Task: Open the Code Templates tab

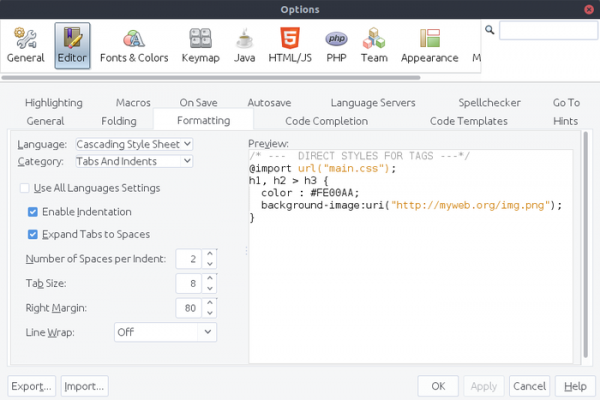Action: [x=468, y=121]
